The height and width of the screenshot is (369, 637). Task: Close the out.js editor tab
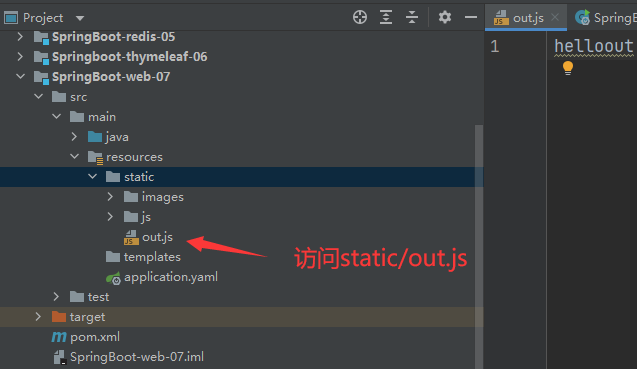[555, 17]
